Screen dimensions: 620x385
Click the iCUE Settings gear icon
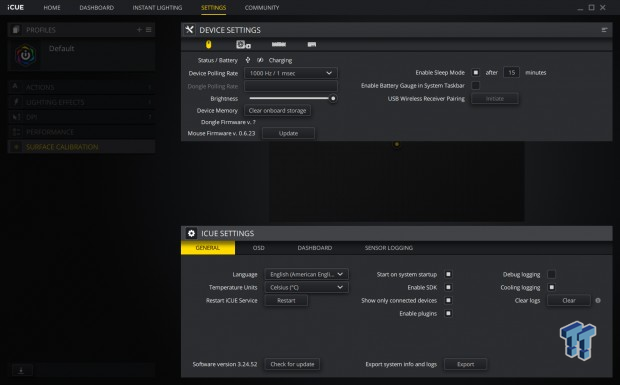click(x=191, y=233)
